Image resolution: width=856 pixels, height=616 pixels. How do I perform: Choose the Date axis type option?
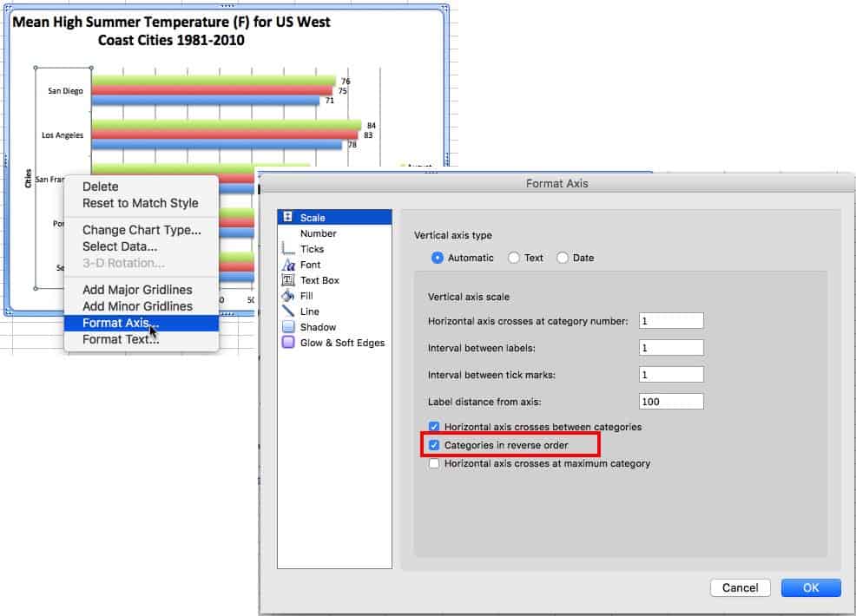click(x=563, y=258)
